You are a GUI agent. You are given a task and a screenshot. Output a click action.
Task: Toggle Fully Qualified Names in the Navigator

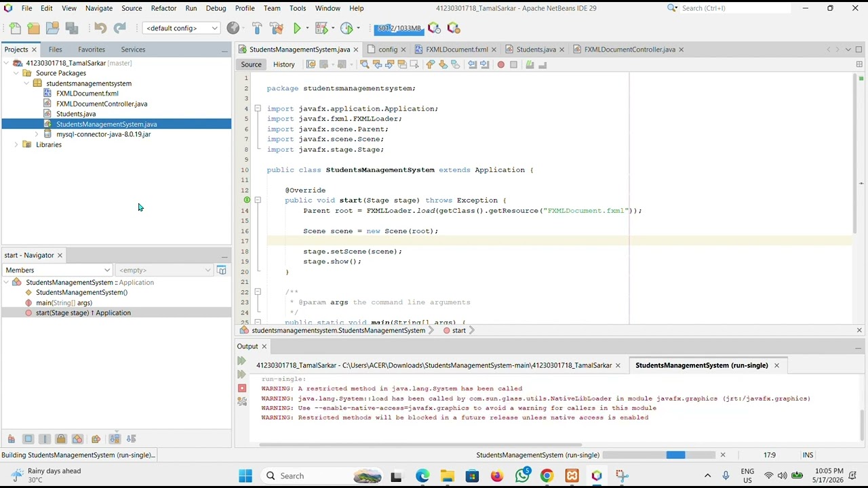coord(96,439)
